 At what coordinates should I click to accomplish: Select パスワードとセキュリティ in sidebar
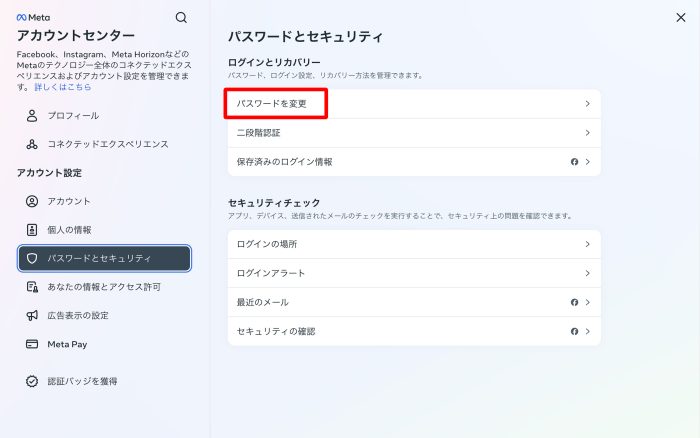click(x=104, y=258)
